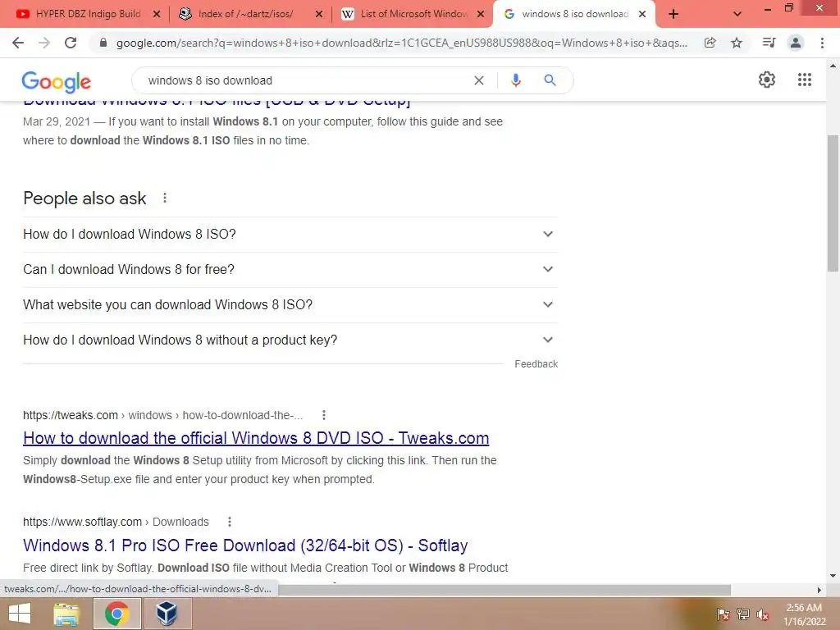Viewport: 840px width, 630px height.
Task: Open options for softlay.com result
Action: [x=230, y=522]
